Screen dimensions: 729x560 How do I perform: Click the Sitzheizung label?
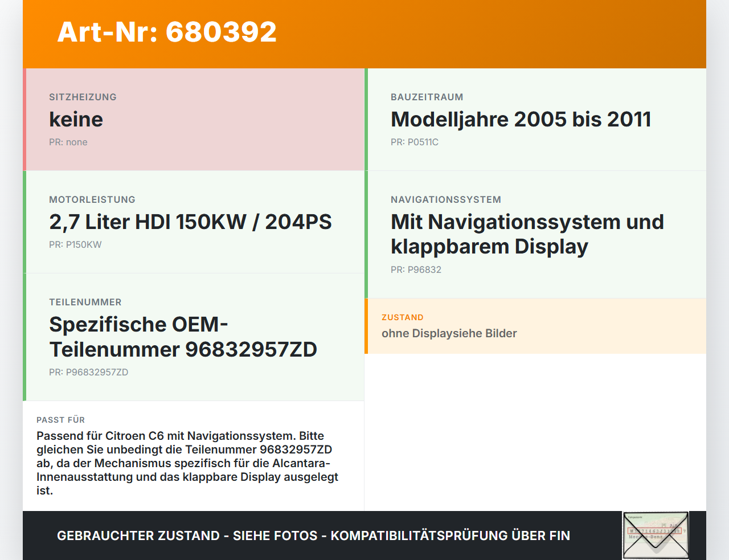click(x=83, y=97)
